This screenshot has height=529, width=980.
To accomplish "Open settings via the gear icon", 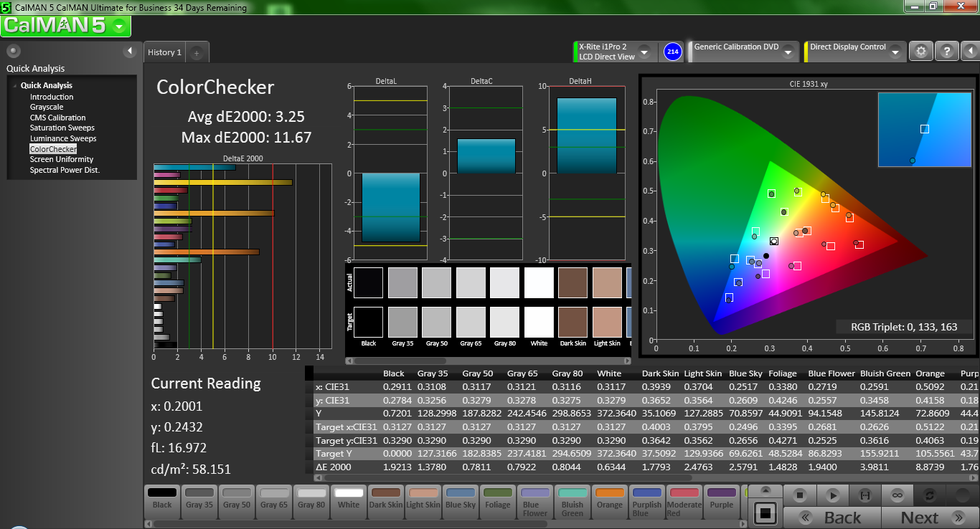I will tap(921, 52).
